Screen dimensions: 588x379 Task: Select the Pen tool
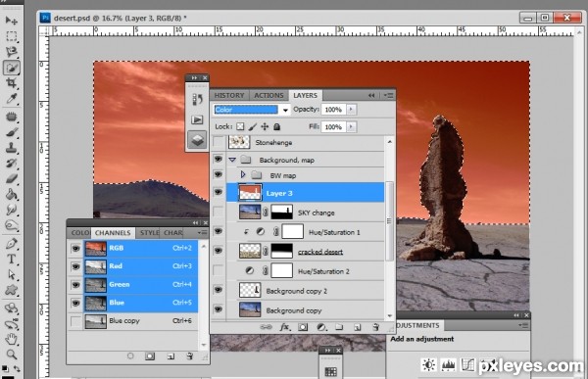(11, 244)
